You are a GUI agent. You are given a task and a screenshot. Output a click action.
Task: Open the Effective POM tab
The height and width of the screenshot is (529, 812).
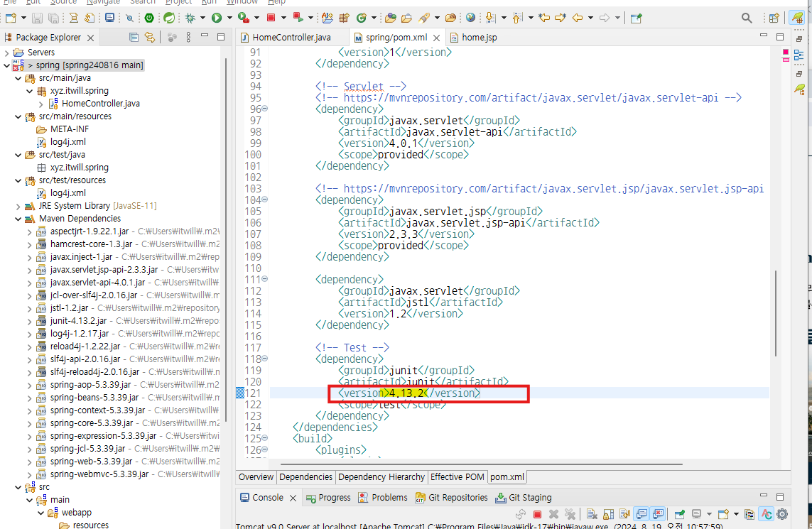[458, 476]
